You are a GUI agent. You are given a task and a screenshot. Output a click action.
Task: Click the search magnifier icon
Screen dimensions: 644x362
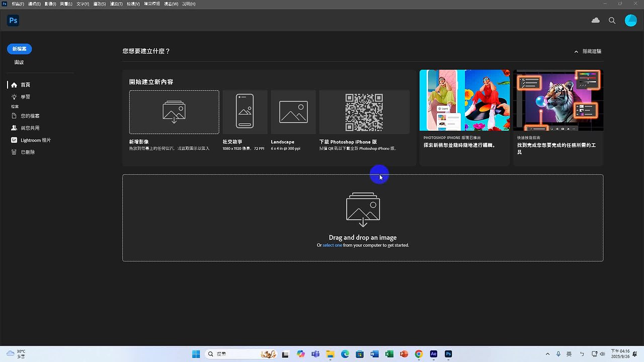[612, 21]
